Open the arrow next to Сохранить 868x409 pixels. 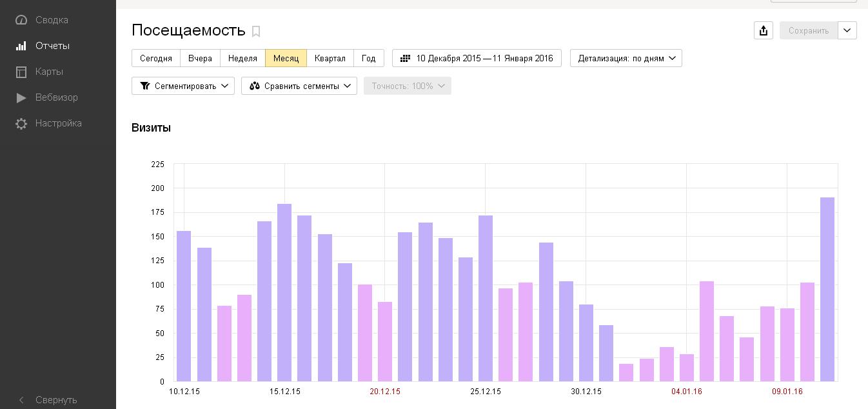[x=847, y=30]
